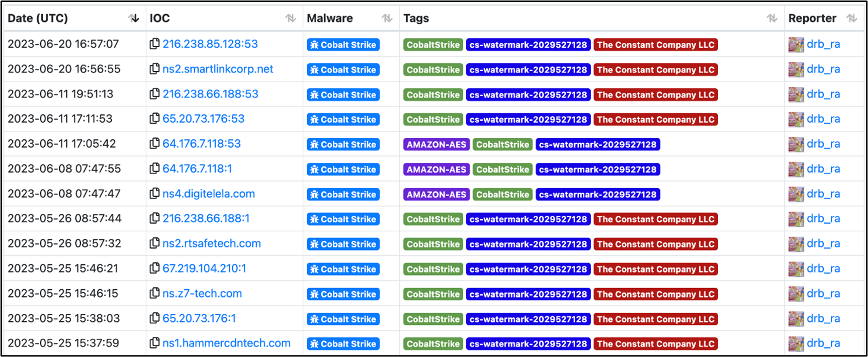Select the purple AMAZON-AES tag for ns4.digitelela.com
Image resolution: width=868 pixels, height=357 pixels.
coord(436,195)
